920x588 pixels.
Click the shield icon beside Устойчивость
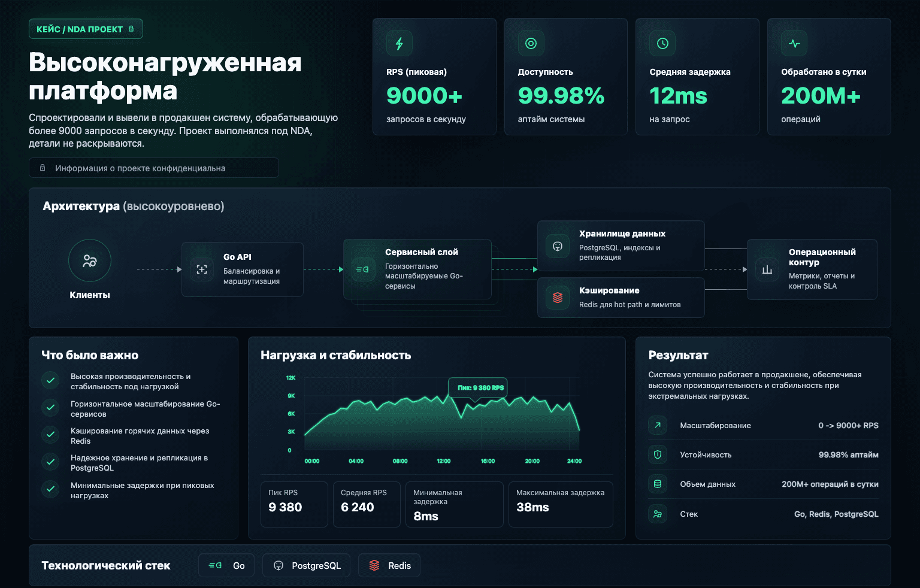(658, 454)
